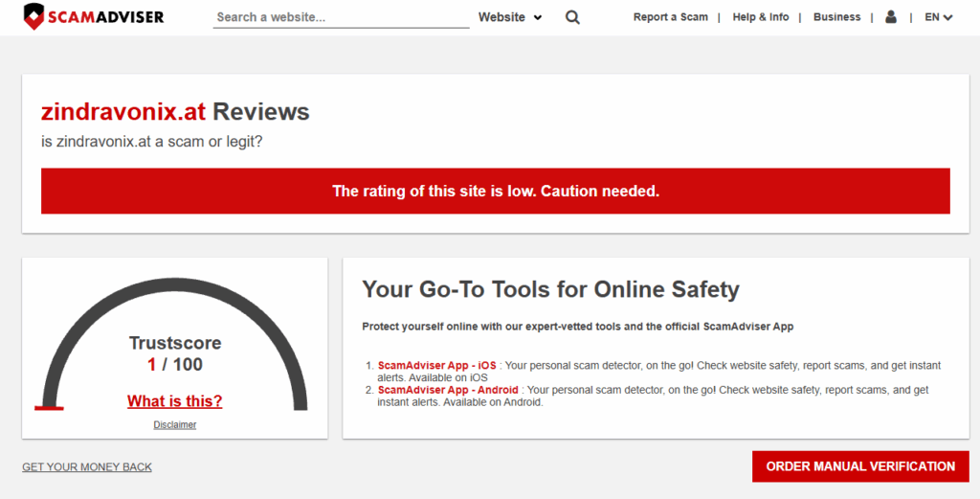Click the 'is zindravonix.at a scam or legit?' text
Viewport: 980px width, 499px height.
click(x=152, y=142)
